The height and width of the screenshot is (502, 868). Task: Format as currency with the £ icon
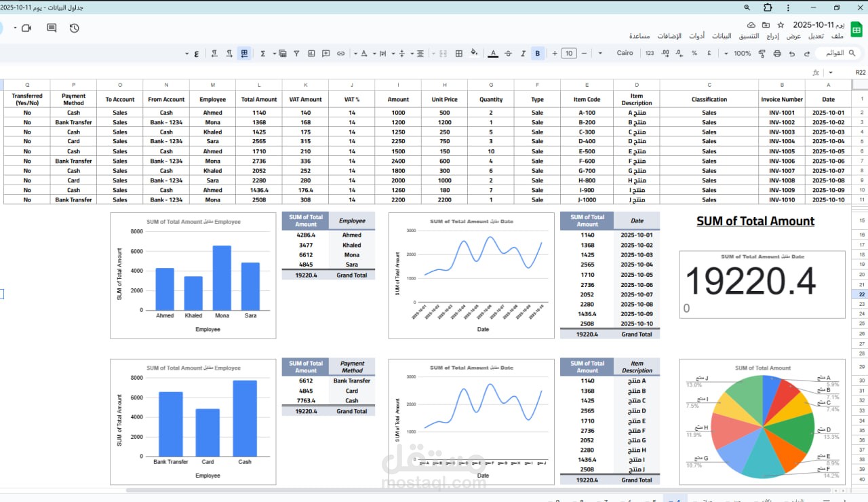point(709,53)
